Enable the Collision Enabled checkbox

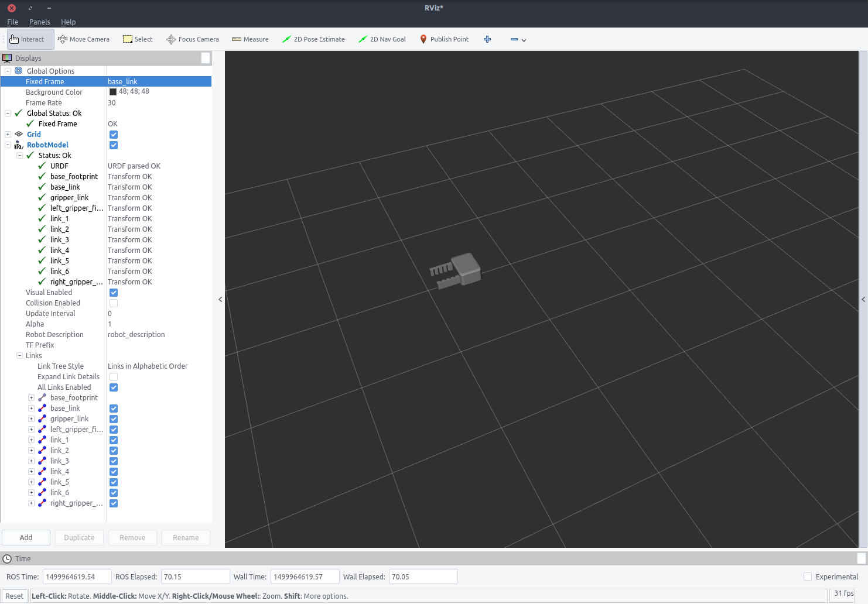point(114,303)
